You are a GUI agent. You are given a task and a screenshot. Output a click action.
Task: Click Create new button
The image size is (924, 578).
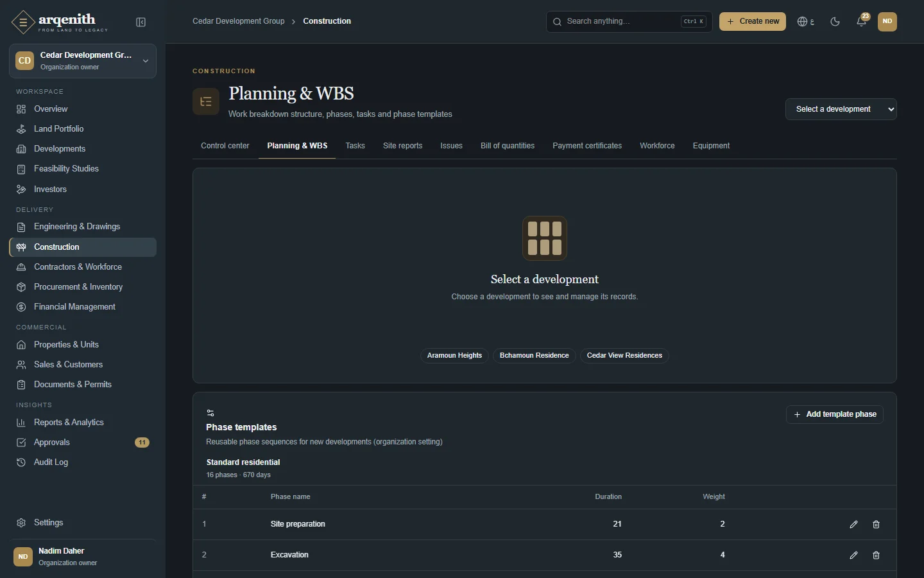[753, 22]
